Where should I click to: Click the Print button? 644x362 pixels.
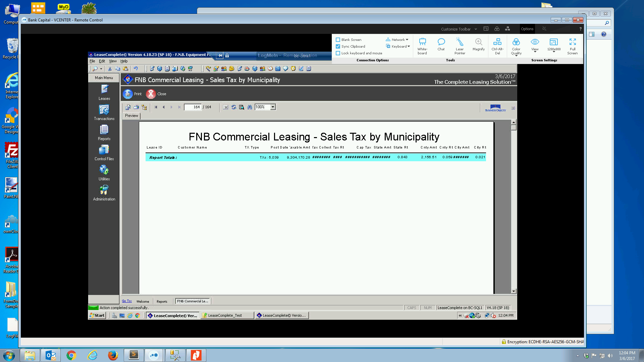pyautogui.click(x=132, y=94)
